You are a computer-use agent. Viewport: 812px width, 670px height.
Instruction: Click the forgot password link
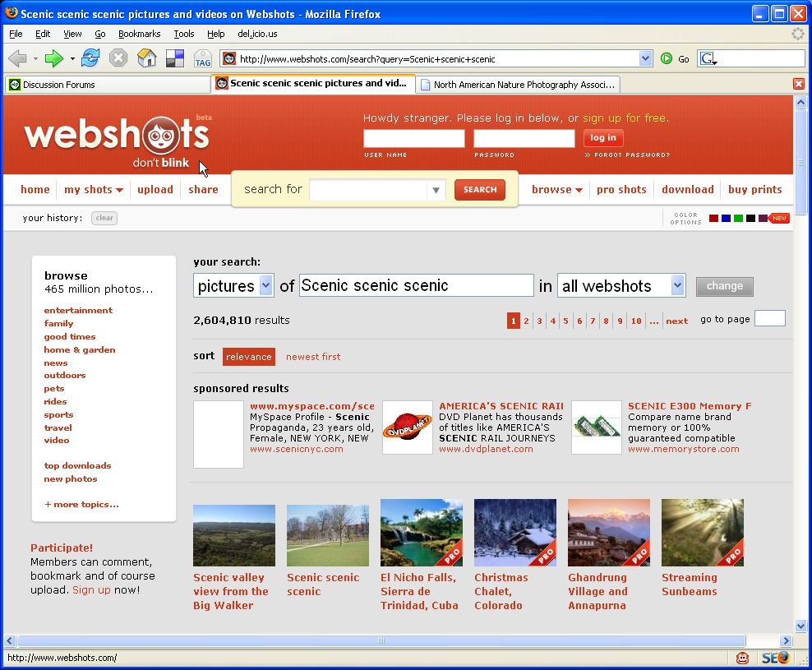(x=627, y=155)
